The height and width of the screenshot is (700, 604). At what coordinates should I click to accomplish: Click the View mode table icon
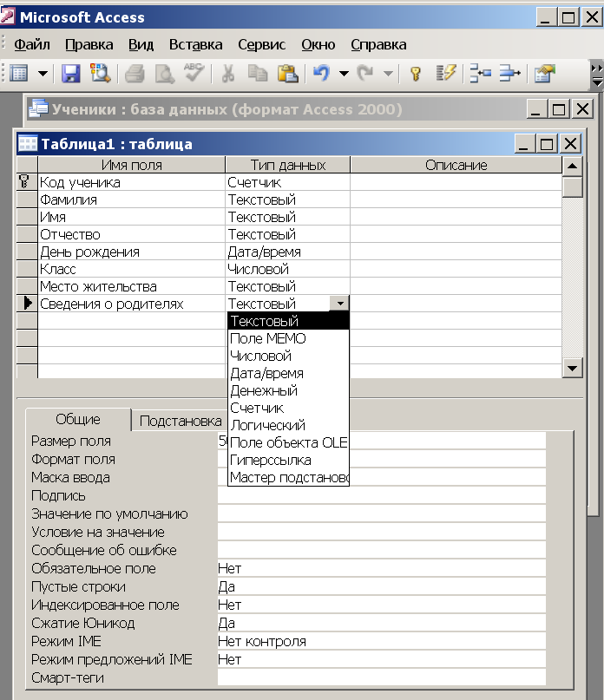click(19, 73)
